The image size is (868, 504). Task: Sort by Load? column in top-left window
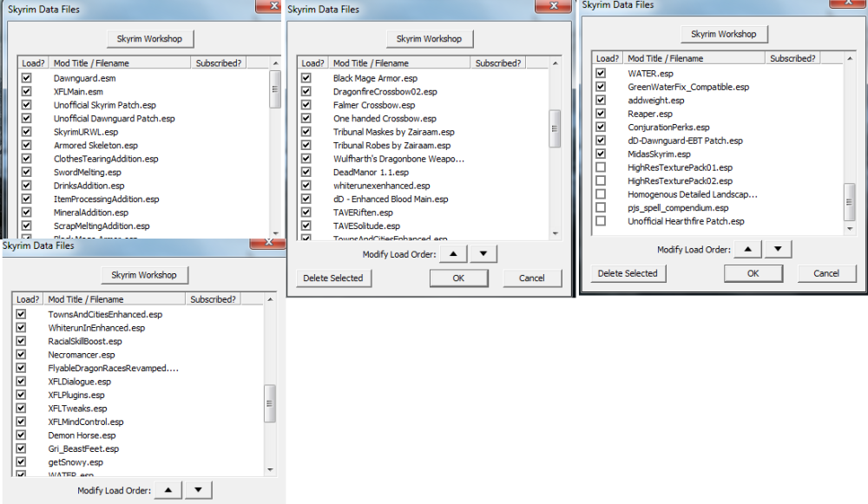[33, 63]
